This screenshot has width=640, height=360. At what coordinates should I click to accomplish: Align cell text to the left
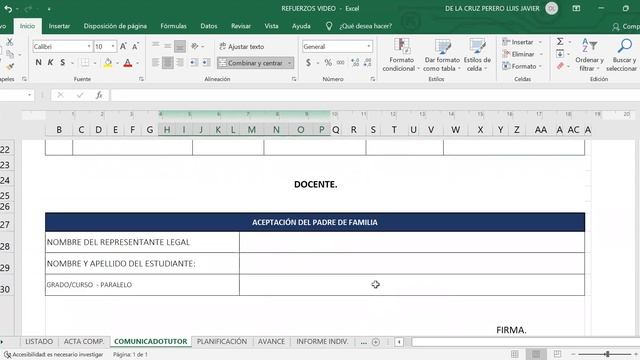coord(156,62)
